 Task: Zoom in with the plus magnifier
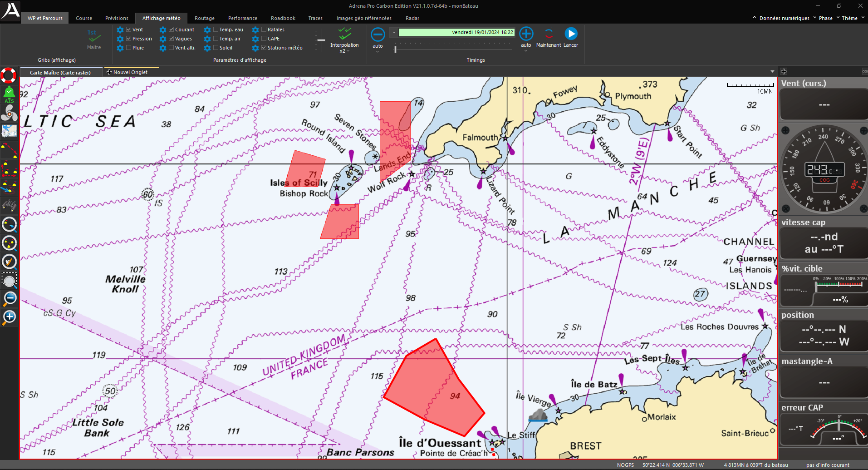(x=9, y=317)
